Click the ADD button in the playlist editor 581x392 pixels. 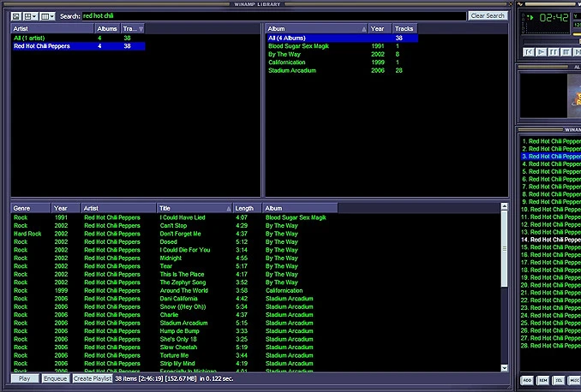pos(527,380)
